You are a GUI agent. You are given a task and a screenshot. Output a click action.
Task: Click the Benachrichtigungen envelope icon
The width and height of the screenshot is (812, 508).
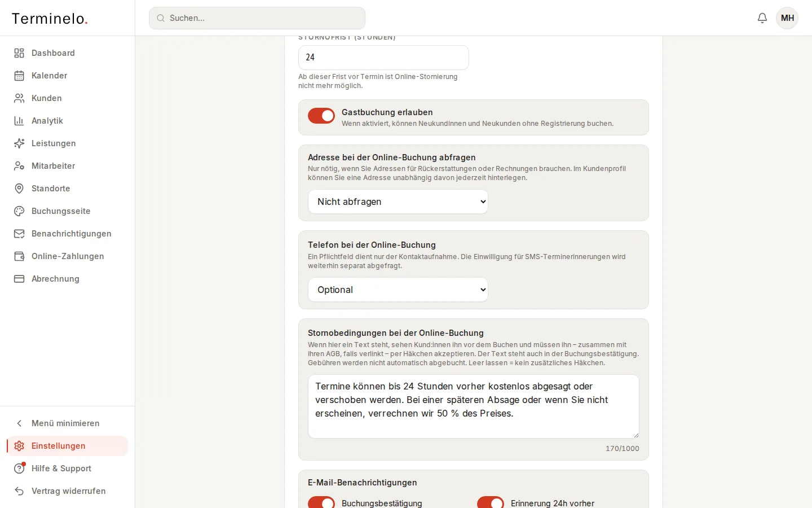pos(19,234)
